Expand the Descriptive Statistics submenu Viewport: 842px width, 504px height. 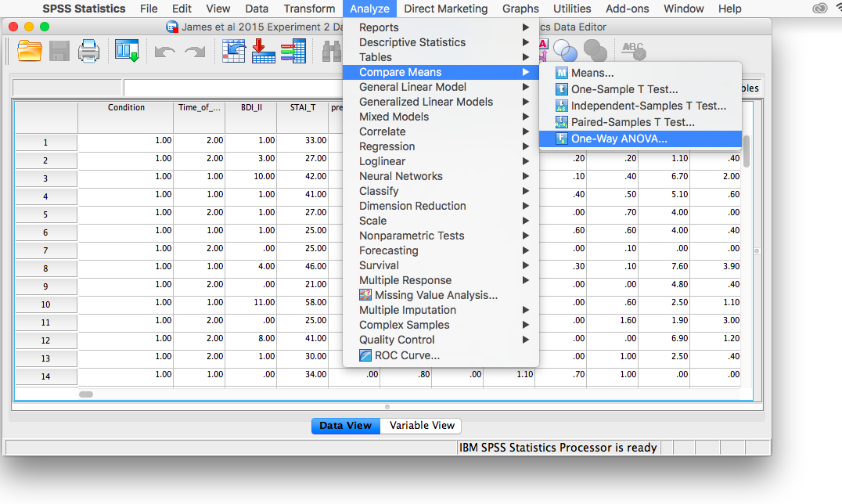click(441, 42)
